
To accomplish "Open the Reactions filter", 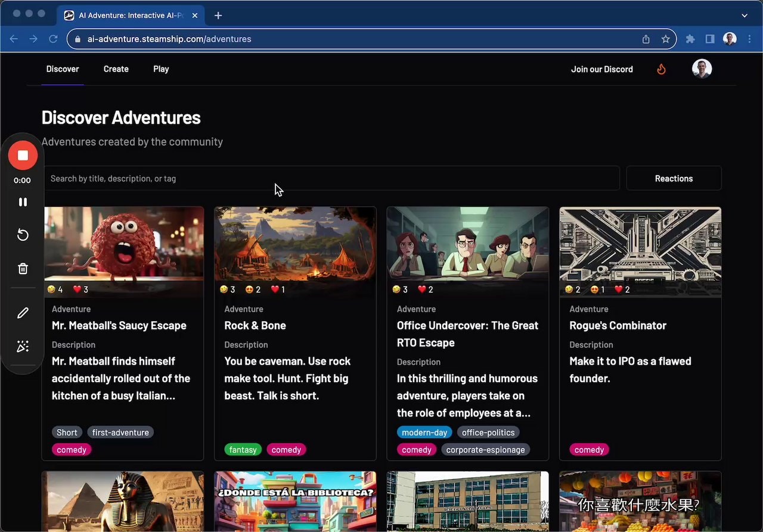I will [x=674, y=178].
